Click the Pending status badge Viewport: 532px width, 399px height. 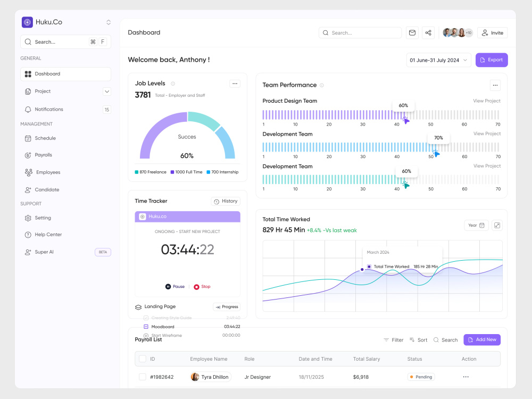tap(421, 377)
